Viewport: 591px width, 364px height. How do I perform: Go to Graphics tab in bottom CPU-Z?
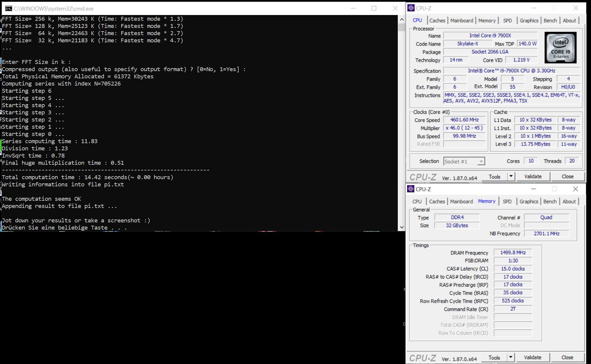[529, 201]
